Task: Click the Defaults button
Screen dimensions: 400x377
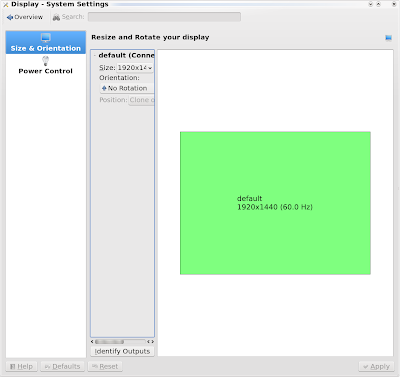Action: click(x=63, y=367)
